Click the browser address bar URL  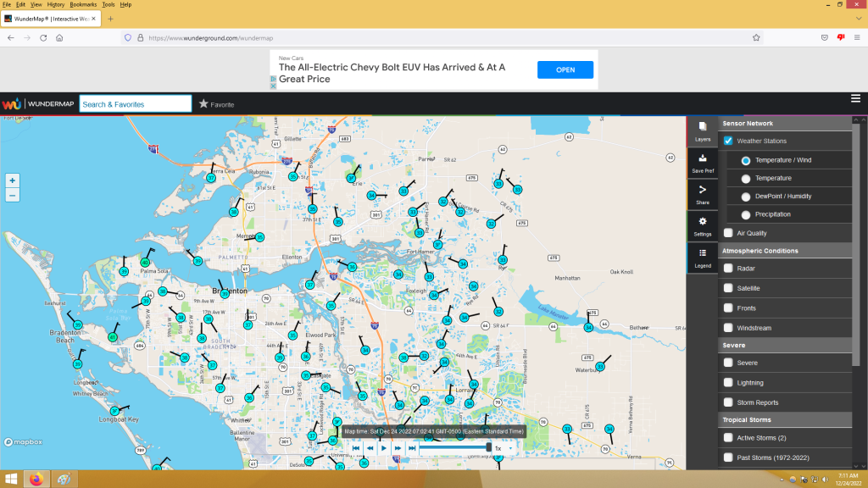coord(210,38)
